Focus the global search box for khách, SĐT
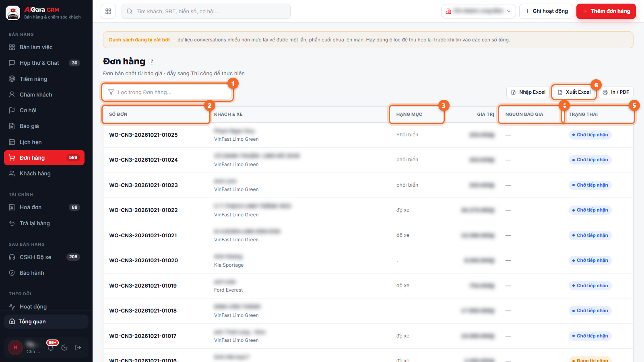The width and height of the screenshot is (644, 362). (x=206, y=11)
